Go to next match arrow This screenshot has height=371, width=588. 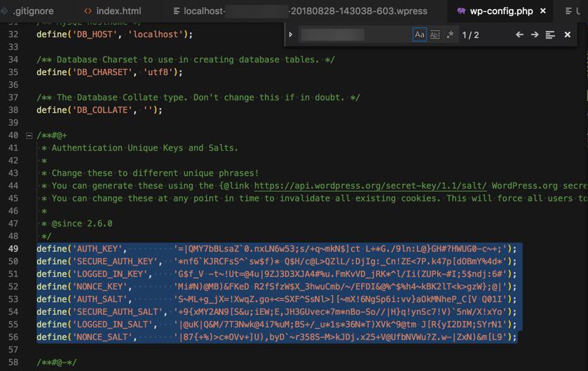535,34
